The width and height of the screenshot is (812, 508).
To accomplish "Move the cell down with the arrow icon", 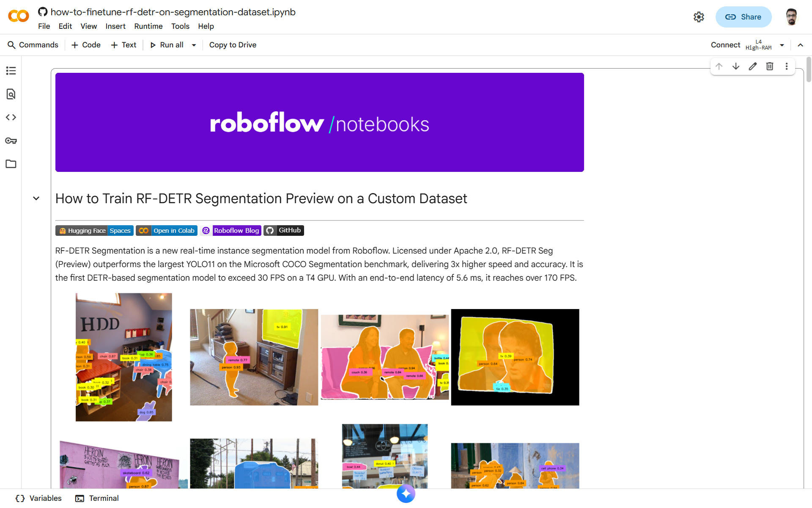I will click(x=736, y=66).
